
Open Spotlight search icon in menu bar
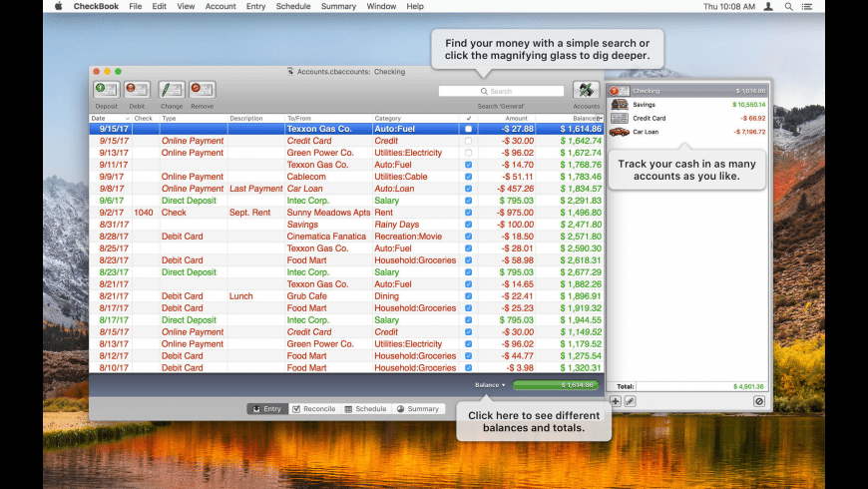pyautogui.click(x=788, y=7)
